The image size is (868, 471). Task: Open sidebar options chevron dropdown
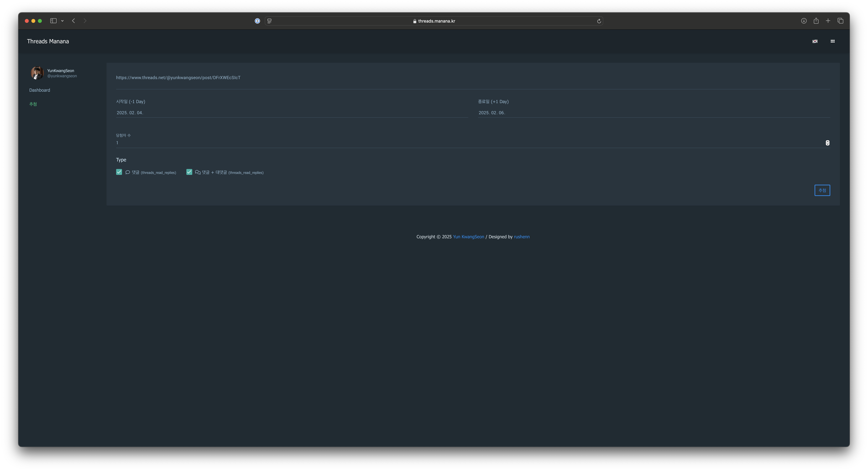(62, 21)
